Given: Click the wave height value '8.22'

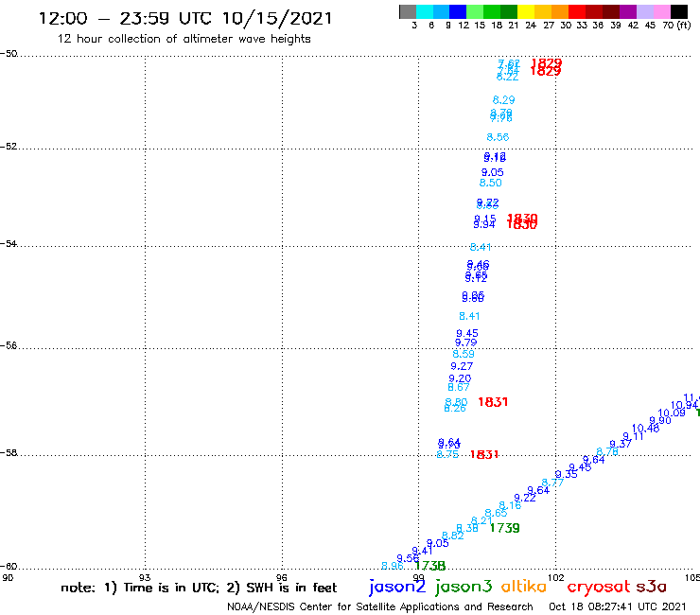Looking at the screenshot, I should click(x=508, y=77).
